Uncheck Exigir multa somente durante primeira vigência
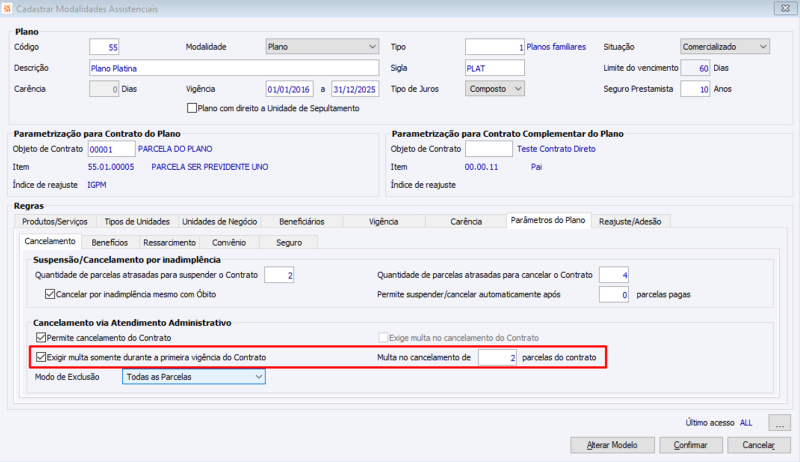The image size is (800, 462). (x=41, y=357)
